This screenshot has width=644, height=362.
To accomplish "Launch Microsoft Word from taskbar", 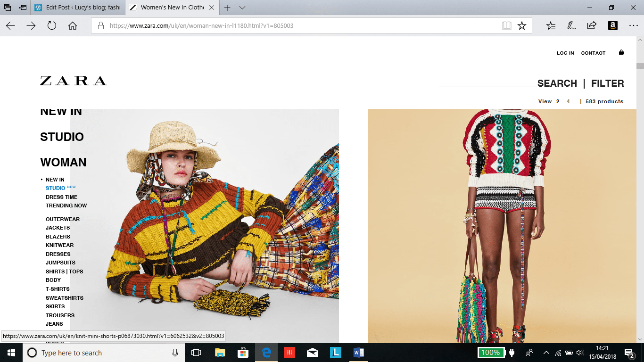I will point(358,353).
